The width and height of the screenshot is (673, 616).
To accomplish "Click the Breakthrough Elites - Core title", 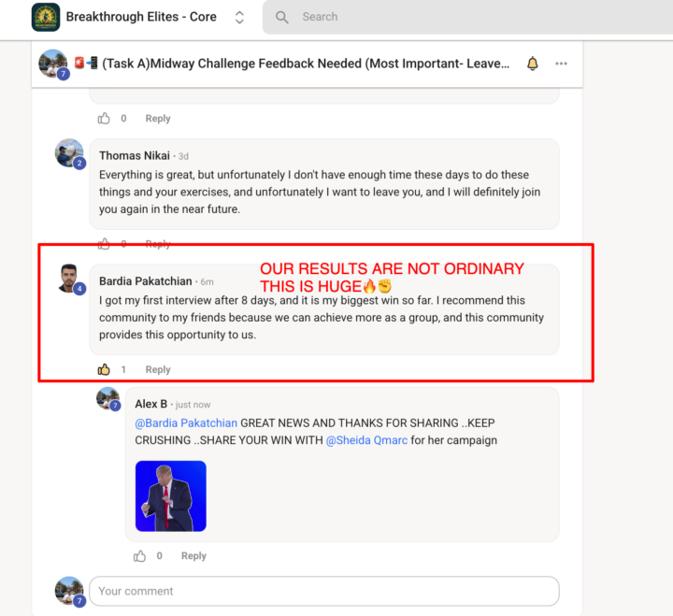I will pos(141,17).
